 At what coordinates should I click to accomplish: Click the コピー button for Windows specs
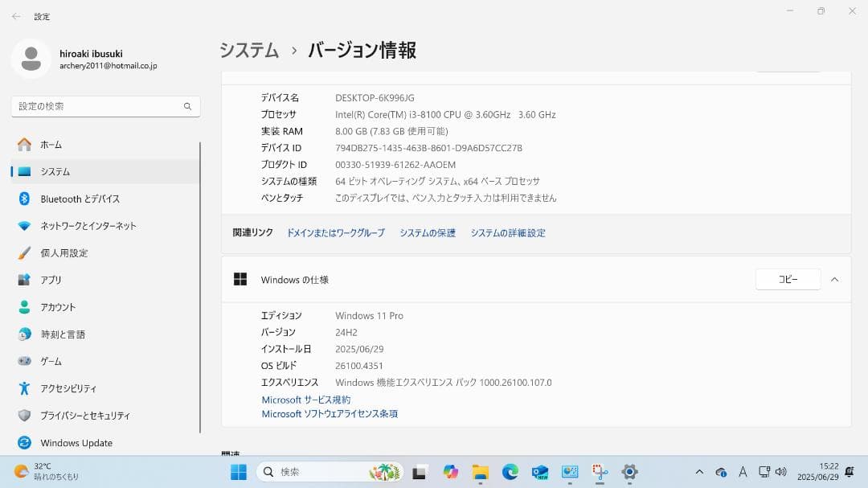click(787, 279)
